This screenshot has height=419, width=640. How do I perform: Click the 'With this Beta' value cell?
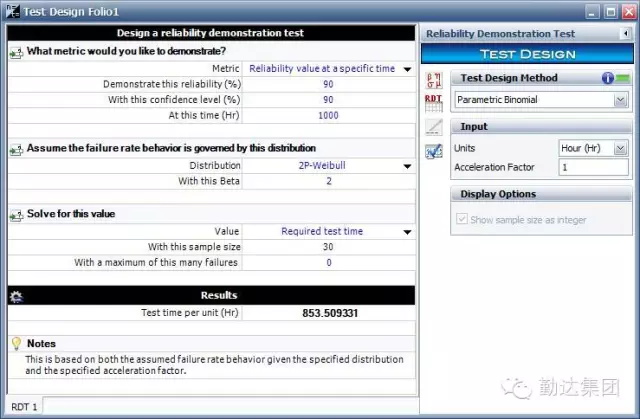tap(328, 182)
